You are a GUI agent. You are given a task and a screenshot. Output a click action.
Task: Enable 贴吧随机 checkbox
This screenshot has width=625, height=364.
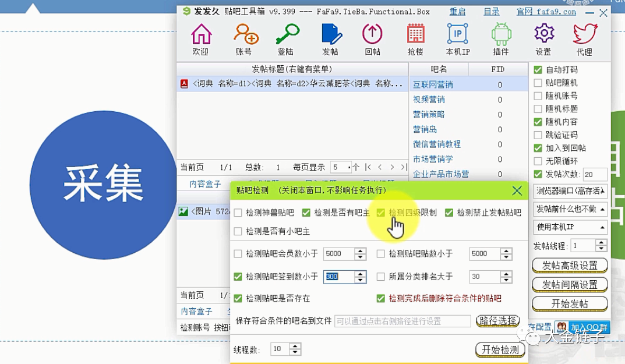tap(538, 83)
